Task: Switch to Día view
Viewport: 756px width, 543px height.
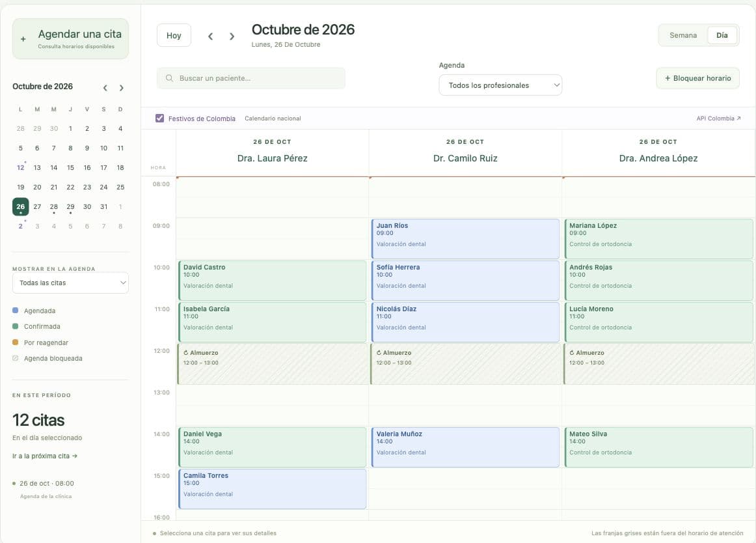Action: (722, 35)
